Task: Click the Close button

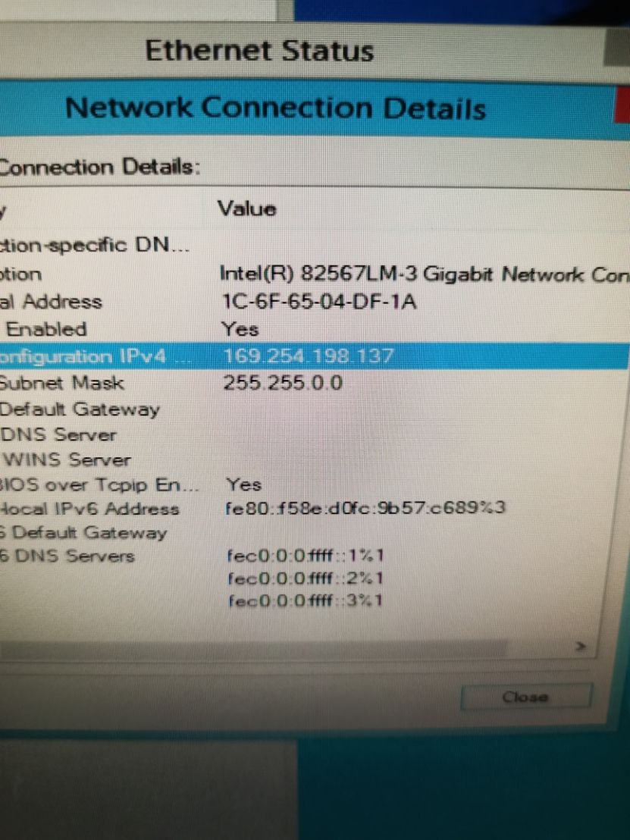Action: [x=526, y=697]
